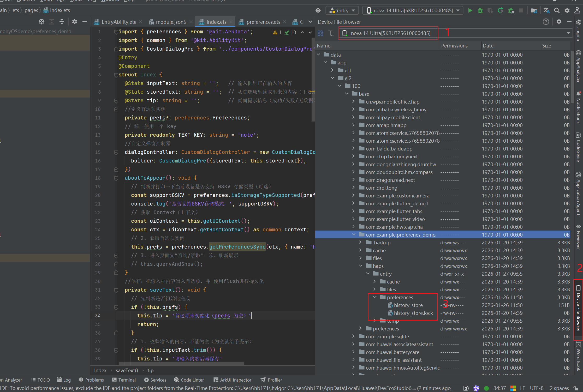Select the history_store file

(x=408, y=305)
